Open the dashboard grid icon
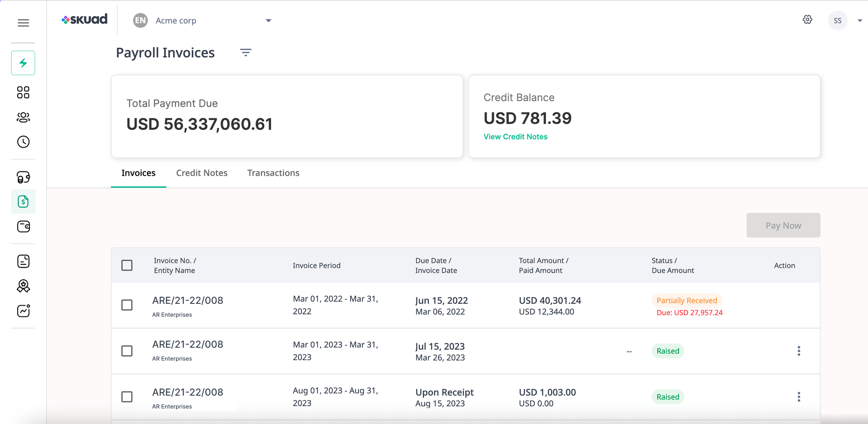 (23, 92)
